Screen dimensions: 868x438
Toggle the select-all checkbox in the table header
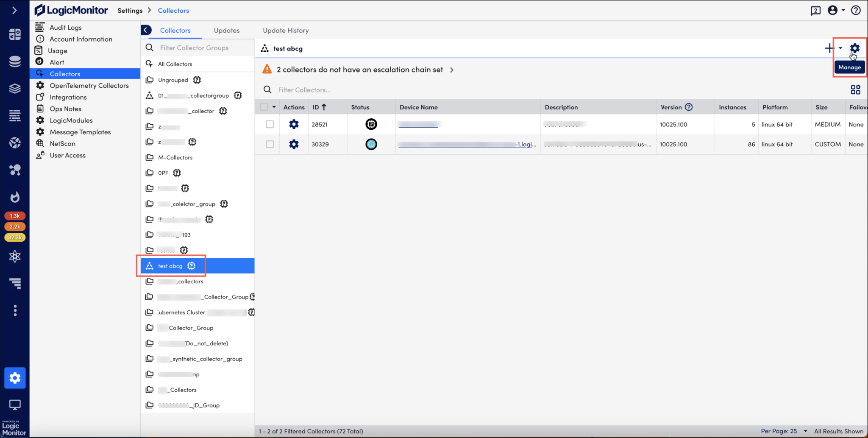click(x=264, y=107)
